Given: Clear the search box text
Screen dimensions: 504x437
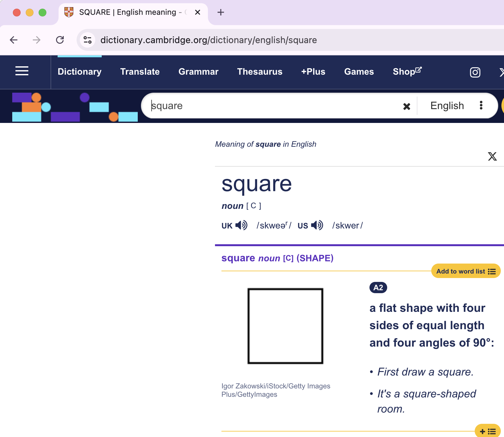Looking at the screenshot, I should [406, 106].
